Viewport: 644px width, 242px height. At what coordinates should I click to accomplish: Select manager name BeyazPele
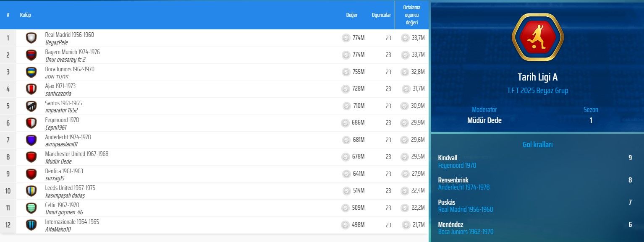tap(56, 42)
